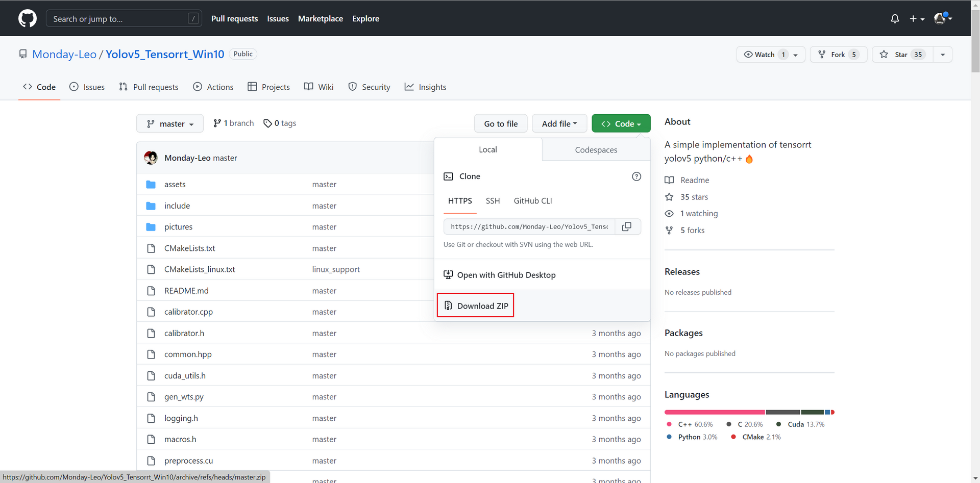Open cuda_utils.h file
The image size is (980, 483).
tap(185, 376)
